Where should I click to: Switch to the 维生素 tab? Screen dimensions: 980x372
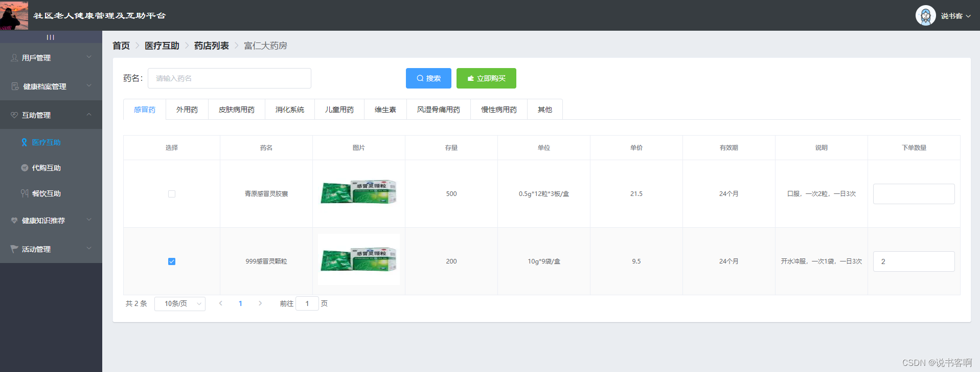(x=385, y=110)
